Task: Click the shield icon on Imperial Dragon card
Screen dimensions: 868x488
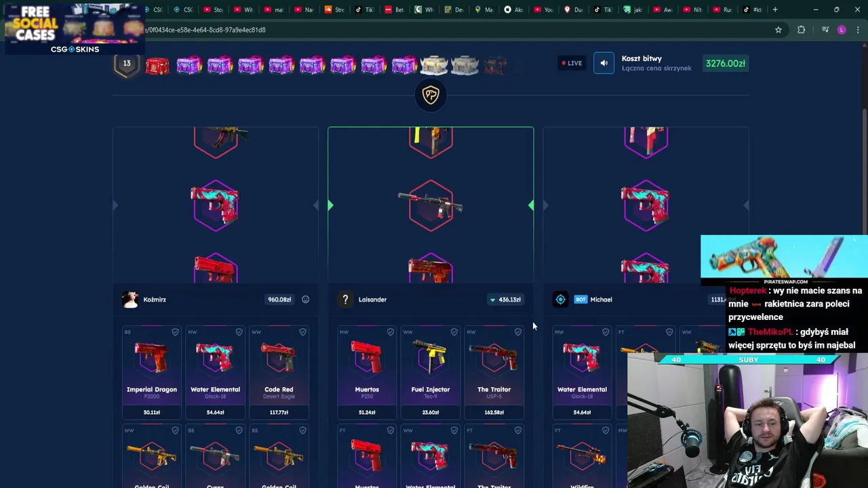Action: tap(175, 332)
